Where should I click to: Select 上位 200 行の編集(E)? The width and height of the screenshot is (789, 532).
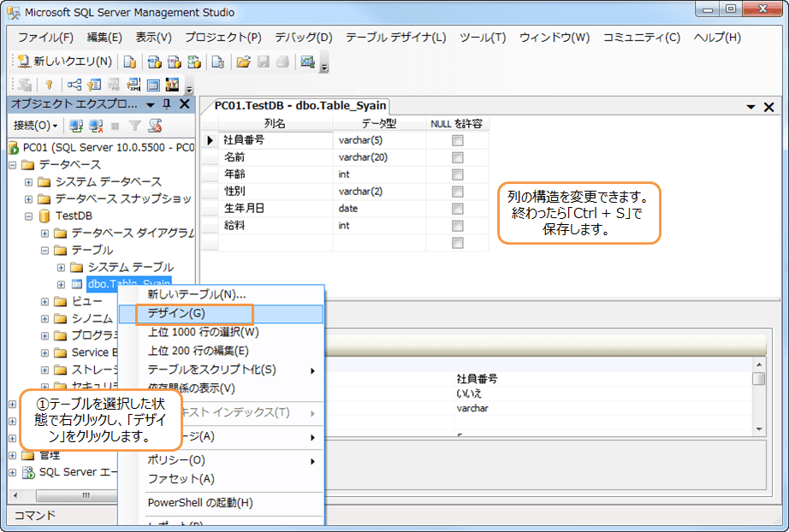pyautogui.click(x=222, y=351)
